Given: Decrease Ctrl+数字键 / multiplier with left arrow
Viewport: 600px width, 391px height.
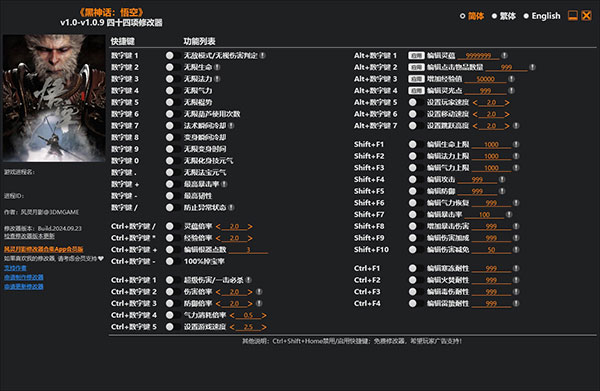Looking at the screenshot, I should [218, 226].
